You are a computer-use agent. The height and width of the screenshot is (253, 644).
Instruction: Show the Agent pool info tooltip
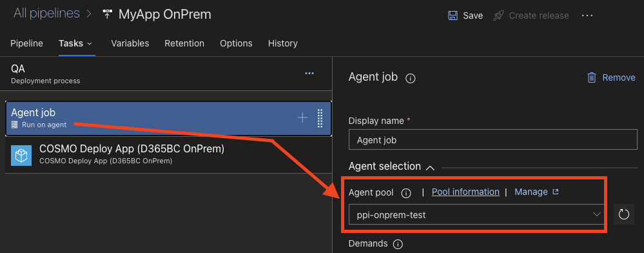tap(406, 193)
